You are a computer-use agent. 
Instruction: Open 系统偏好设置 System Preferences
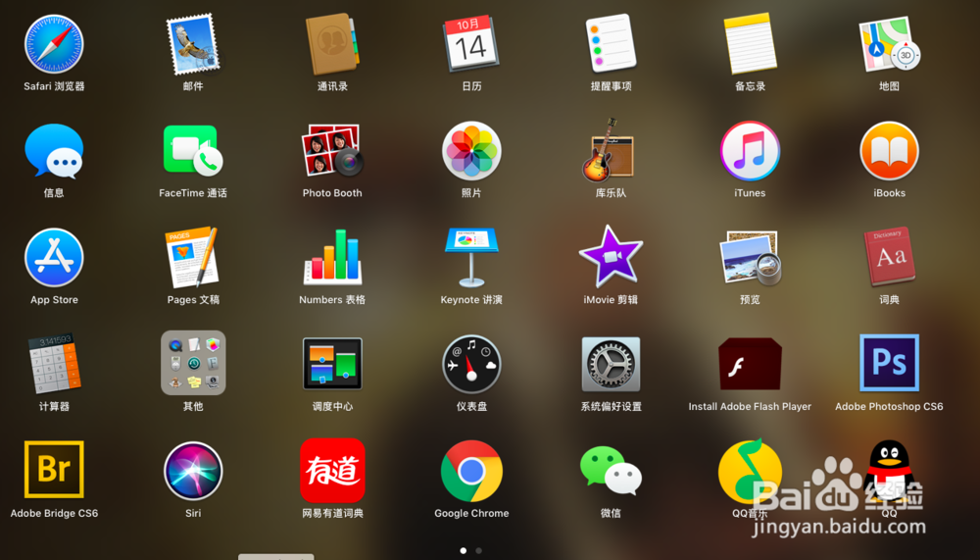tap(611, 364)
